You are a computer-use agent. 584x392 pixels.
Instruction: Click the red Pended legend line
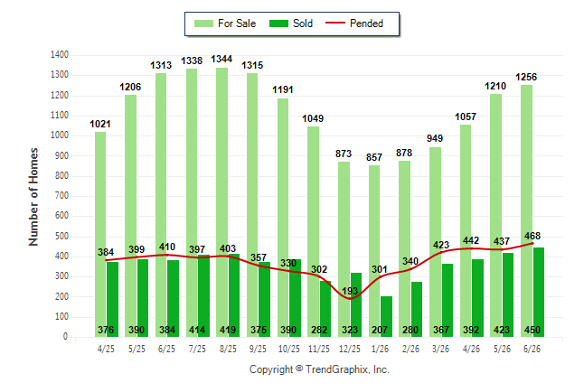click(335, 23)
